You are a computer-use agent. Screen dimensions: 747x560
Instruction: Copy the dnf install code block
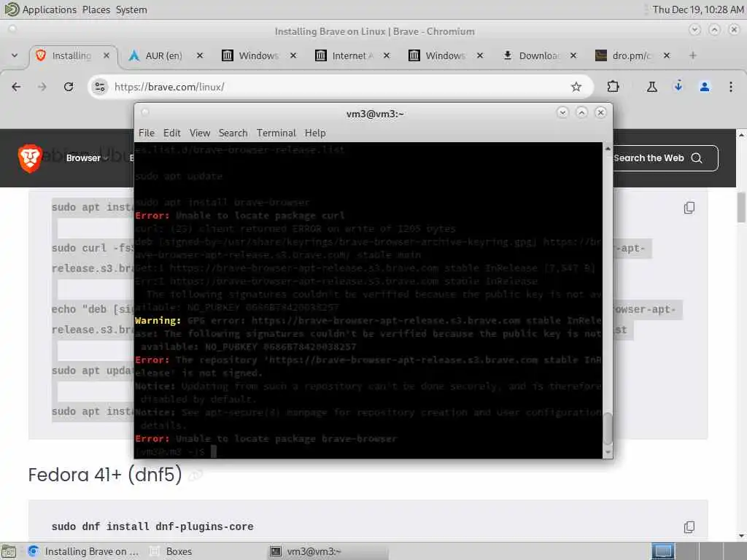(x=689, y=526)
